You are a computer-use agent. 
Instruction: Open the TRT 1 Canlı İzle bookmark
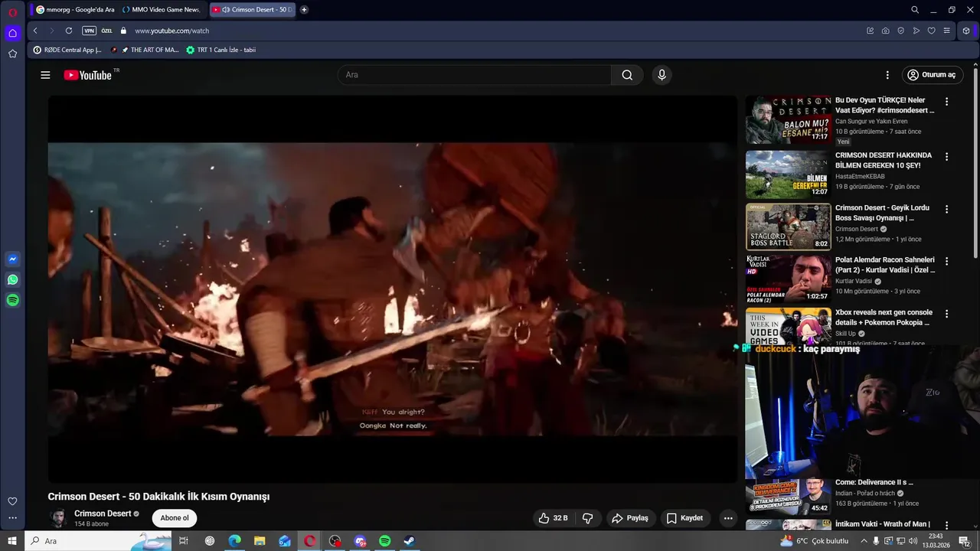point(221,50)
